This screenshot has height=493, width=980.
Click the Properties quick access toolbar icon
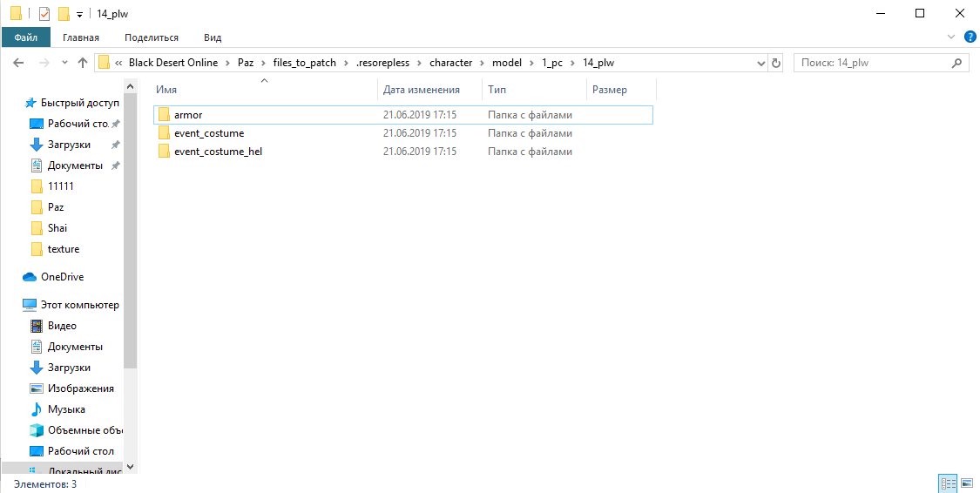(x=44, y=14)
